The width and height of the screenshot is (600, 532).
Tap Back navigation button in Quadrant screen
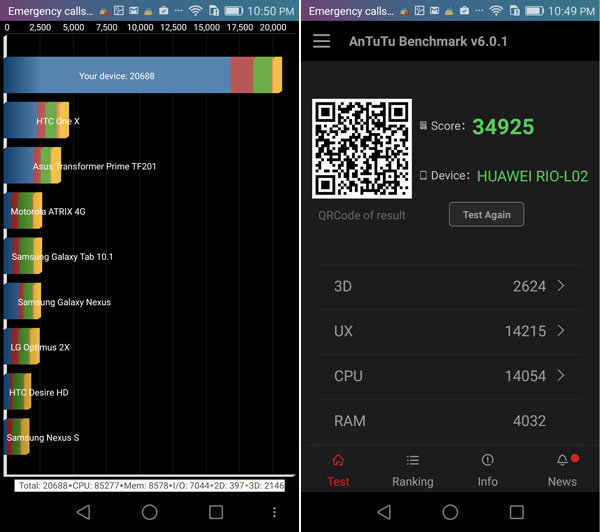(83, 512)
